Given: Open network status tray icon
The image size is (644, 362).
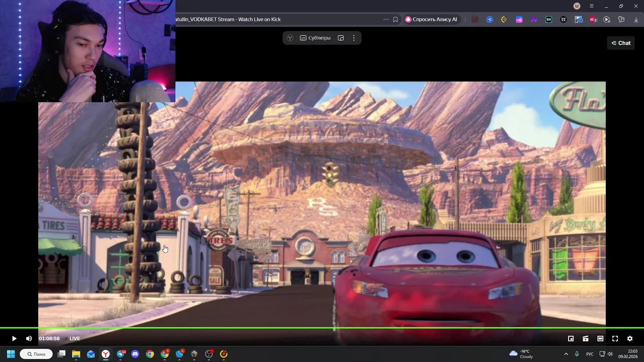Looking at the screenshot, I should coord(601,354).
